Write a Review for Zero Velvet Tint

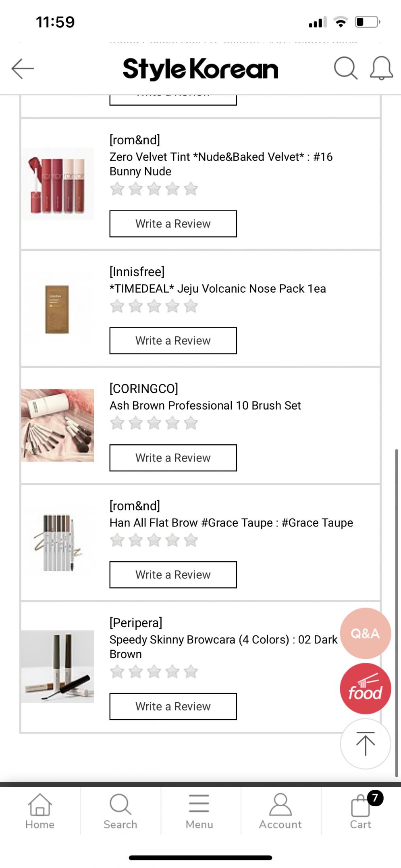pyautogui.click(x=173, y=224)
